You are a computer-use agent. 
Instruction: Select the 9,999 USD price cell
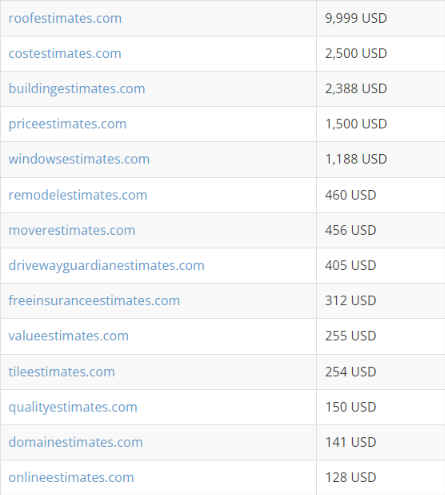coord(381,18)
